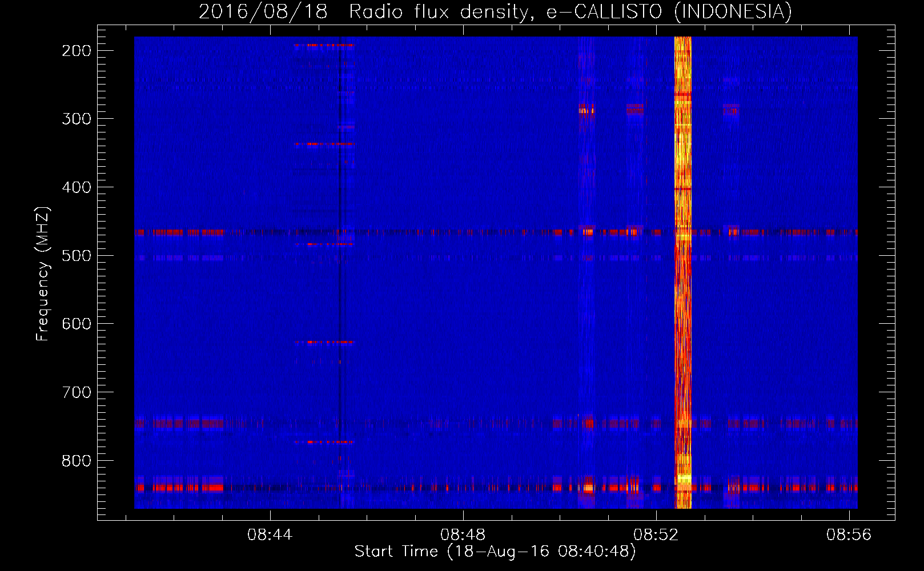The width and height of the screenshot is (924, 571).
Task: Click the 'Start Time (18-Aug-16 08:40:48)' axis label
Action: [x=495, y=552]
